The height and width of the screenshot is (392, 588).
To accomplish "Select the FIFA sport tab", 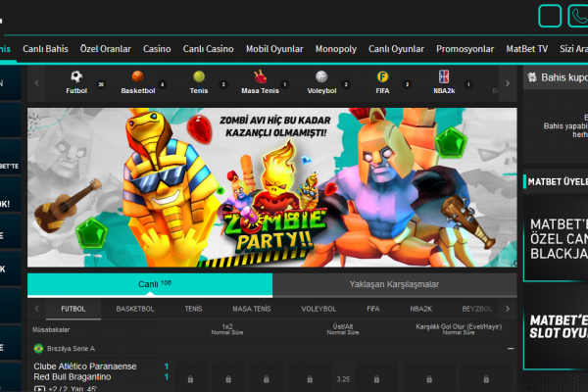I will click(373, 309).
